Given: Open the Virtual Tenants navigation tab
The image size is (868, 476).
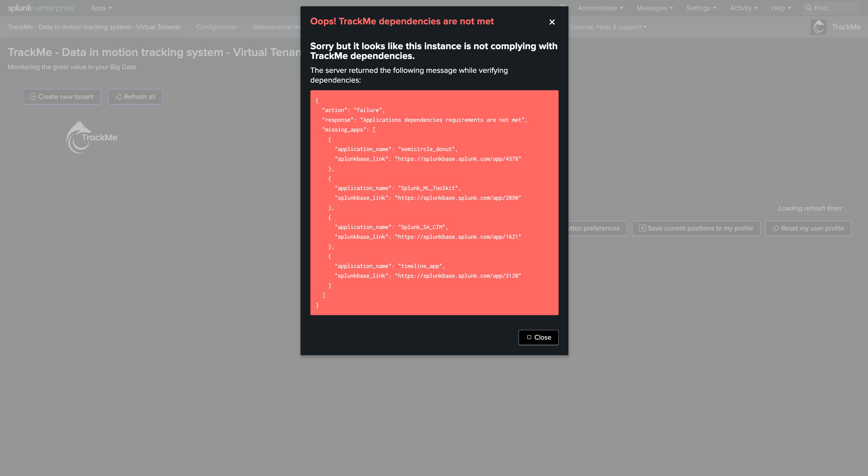Looking at the screenshot, I should 94,27.
